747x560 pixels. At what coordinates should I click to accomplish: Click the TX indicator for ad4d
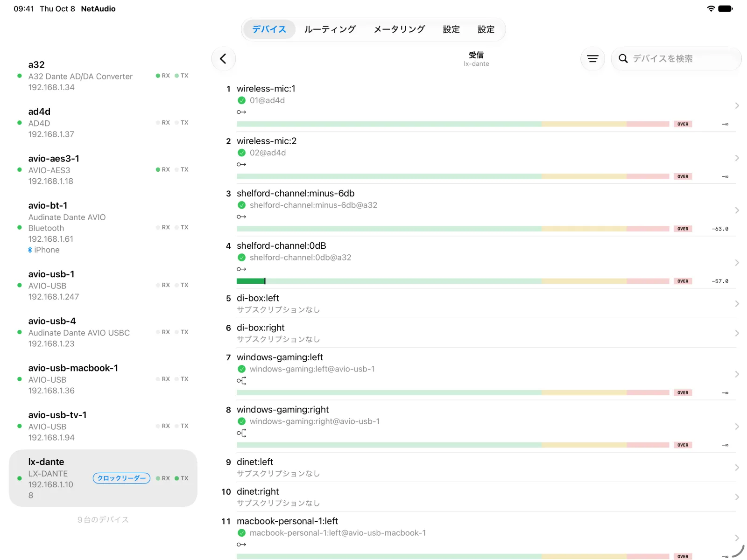(x=182, y=123)
